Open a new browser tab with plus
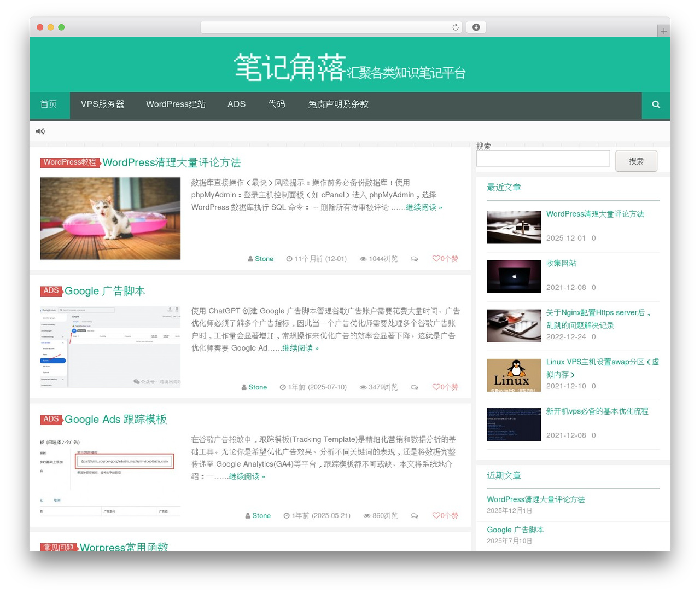This screenshot has height=593, width=700. coord(663,31)
